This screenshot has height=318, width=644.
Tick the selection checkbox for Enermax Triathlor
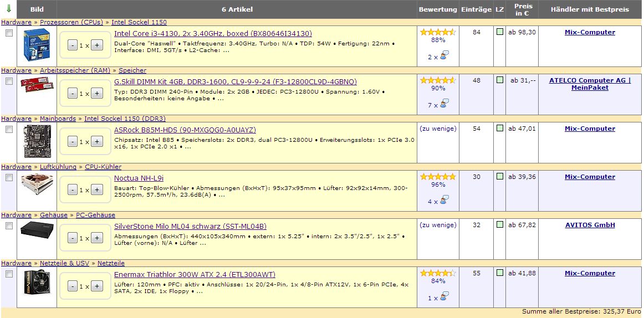[9, 274]
